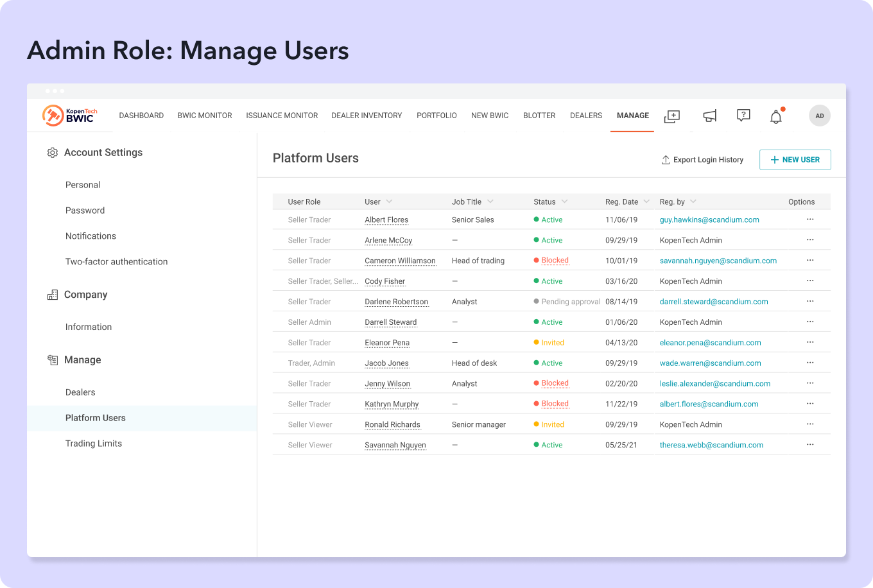873x588 pixels.
Task: Go to the BWIC Monitor tab
Action: click(x=205, y=116)
